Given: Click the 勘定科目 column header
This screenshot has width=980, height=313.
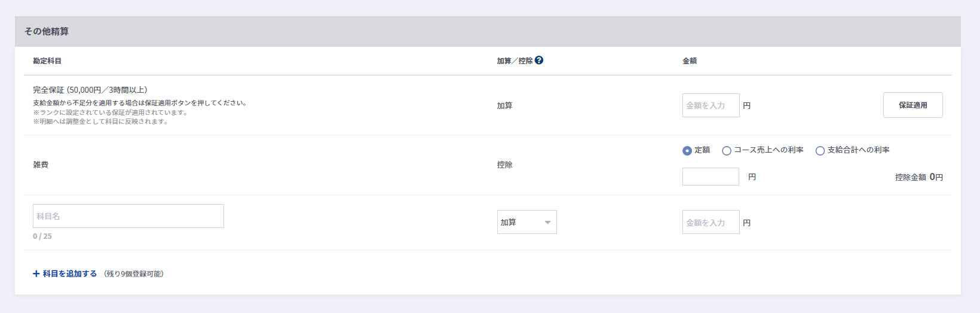Looking at the screenshot, I should click(47, 61).
